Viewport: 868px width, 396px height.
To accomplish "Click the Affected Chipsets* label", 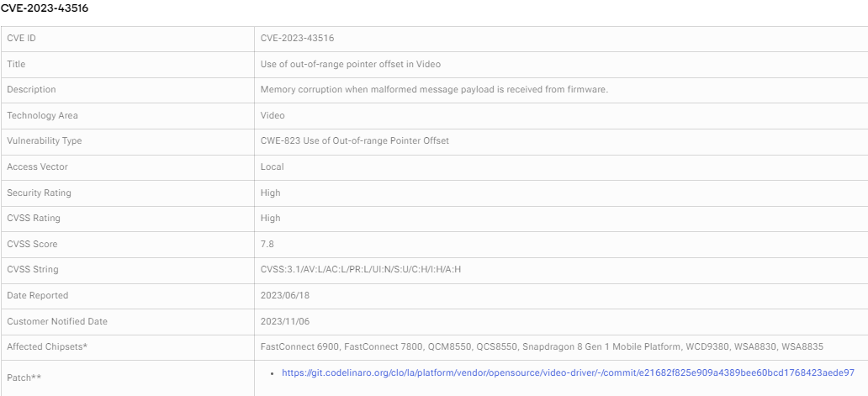I will coord(47,346).
